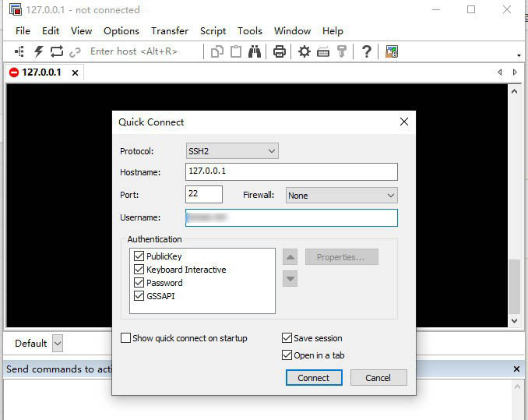Click the Copy toolbar icon
Screen dimensions: 528x420
216,51
